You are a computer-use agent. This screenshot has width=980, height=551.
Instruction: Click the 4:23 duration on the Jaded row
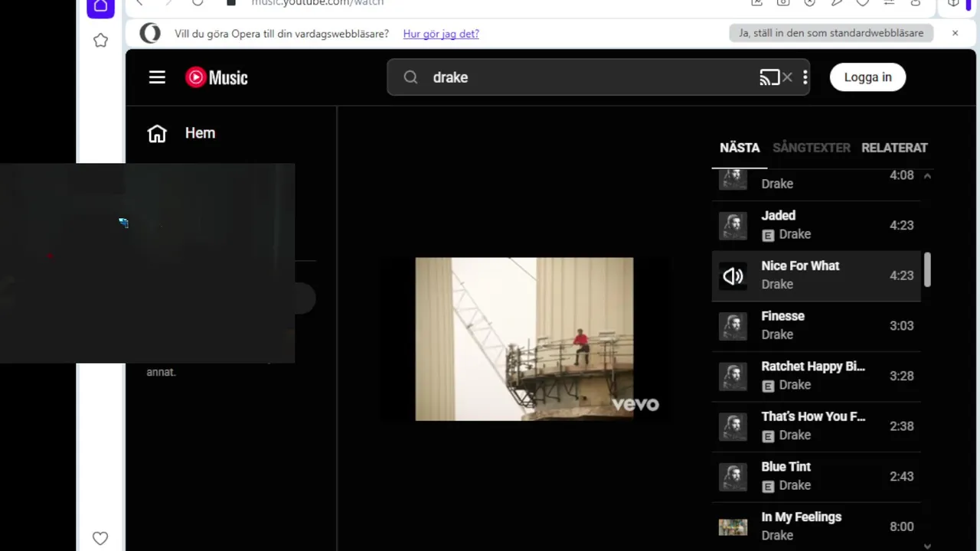tap(901, 225)
